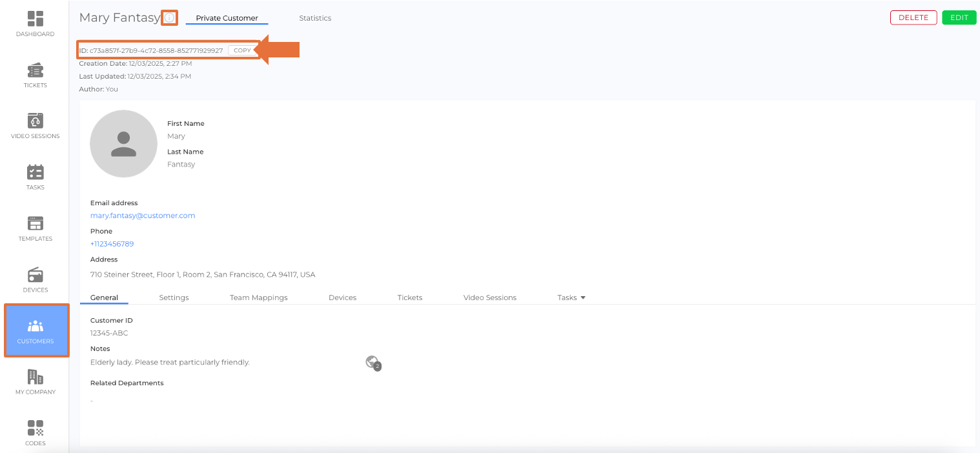Click the mary.fantasy@customer.com email link
The image size is (980, 453).
[143, 216]
